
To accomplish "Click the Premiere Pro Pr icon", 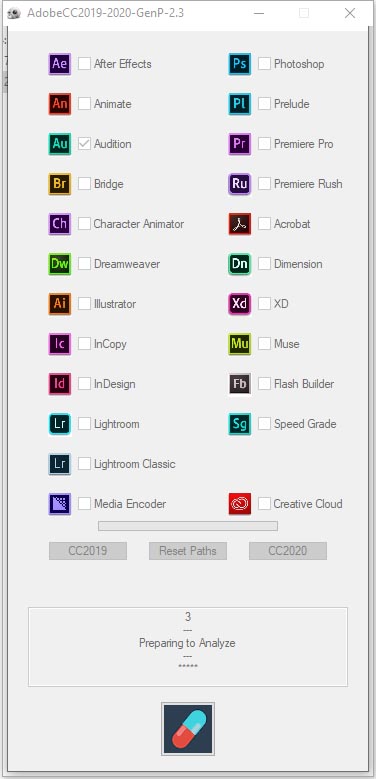I will pos(240,144).
